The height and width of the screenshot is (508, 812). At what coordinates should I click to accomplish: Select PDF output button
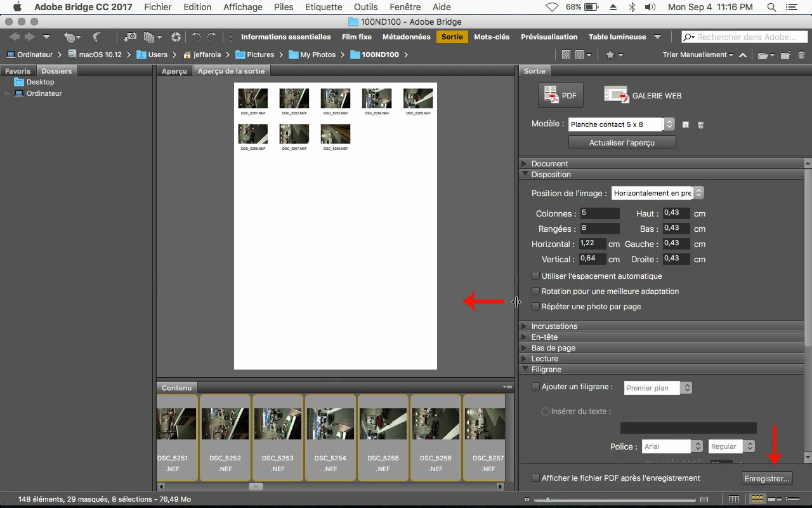coord(561,95)
